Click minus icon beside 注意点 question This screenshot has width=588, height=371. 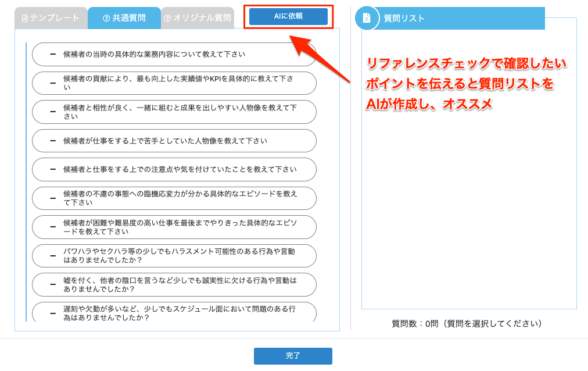pos(53,170)
